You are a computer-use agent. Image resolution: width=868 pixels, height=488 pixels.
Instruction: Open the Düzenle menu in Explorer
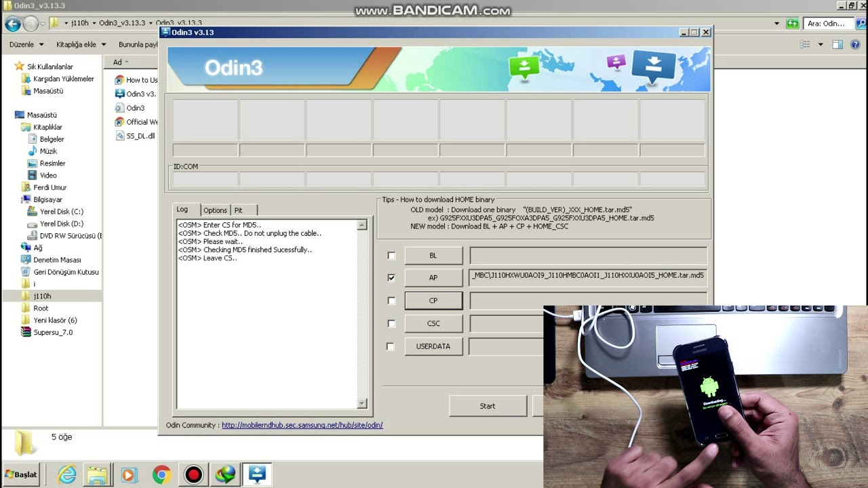pos(26,45)
